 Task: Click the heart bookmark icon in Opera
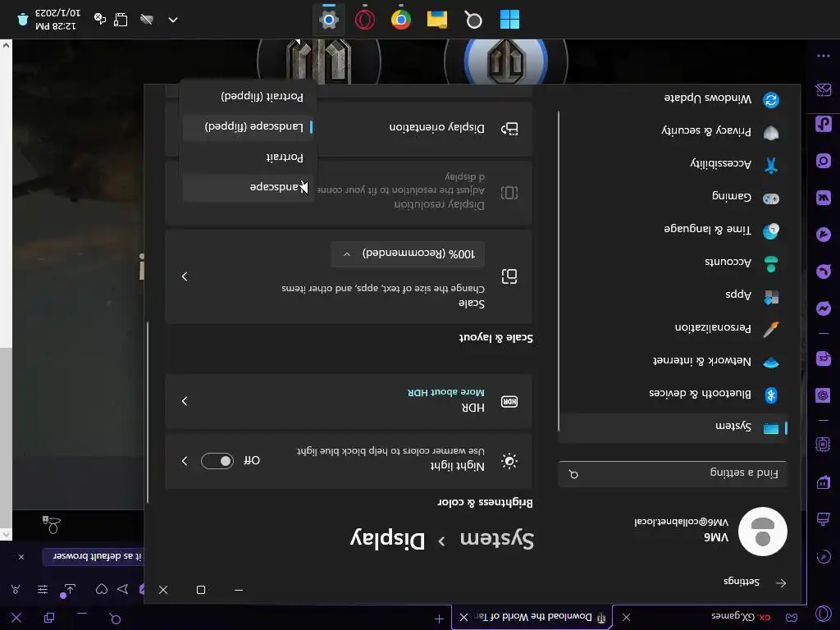click(101, 589)
